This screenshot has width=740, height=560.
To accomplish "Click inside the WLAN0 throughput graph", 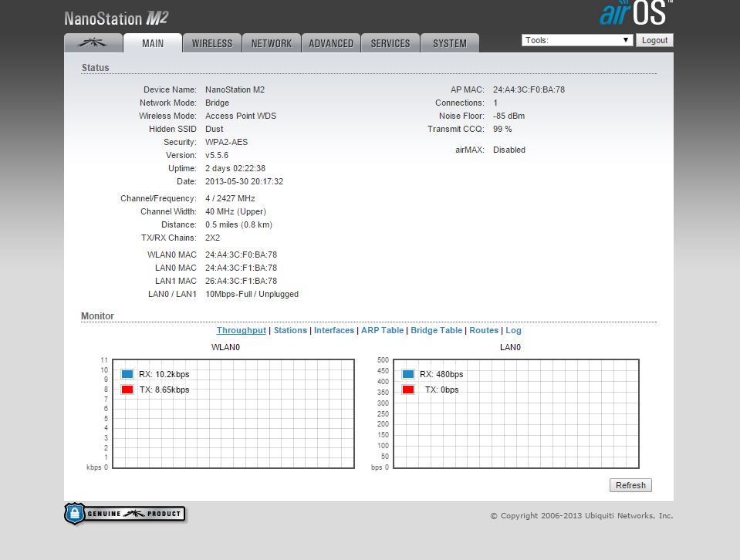I will (233, 413).
